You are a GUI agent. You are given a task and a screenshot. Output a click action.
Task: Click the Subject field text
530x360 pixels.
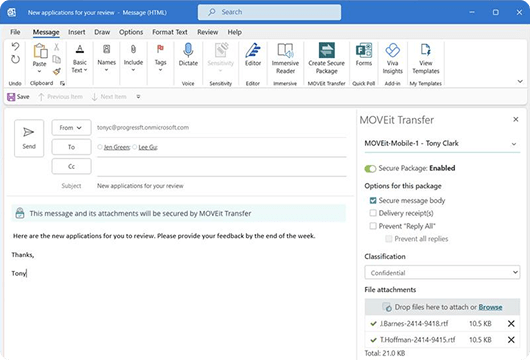coord(140,186)
